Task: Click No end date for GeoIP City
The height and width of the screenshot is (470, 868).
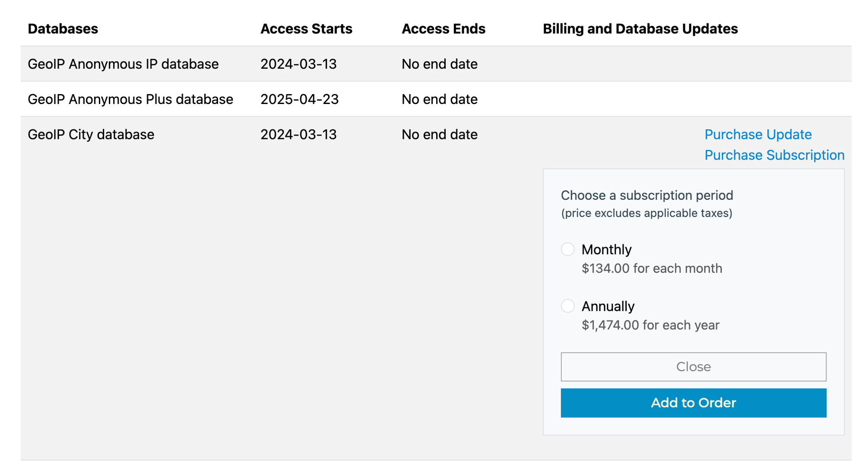Action: (440, 134)
